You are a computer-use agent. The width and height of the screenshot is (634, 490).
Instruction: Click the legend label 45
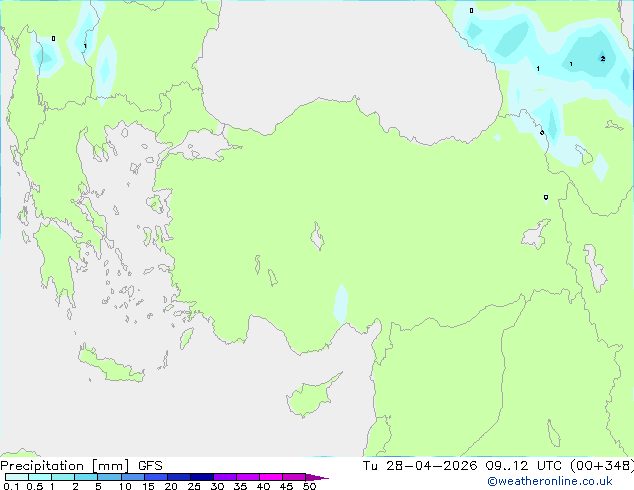click(x=286, y=486)
